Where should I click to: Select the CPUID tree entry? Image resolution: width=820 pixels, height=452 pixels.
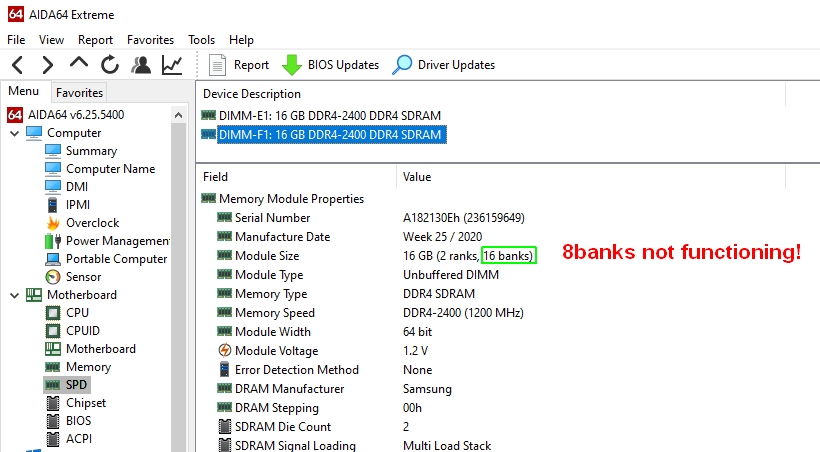coord(83,331)
